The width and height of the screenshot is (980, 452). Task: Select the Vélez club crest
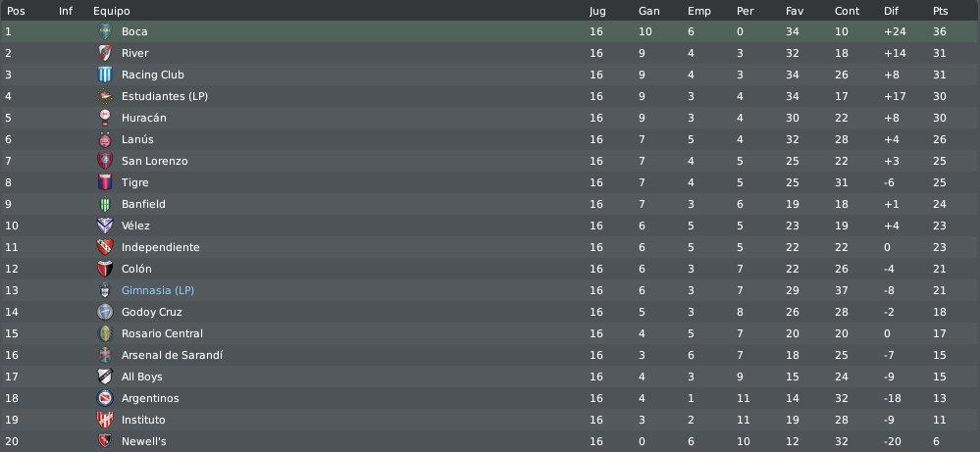105,226
